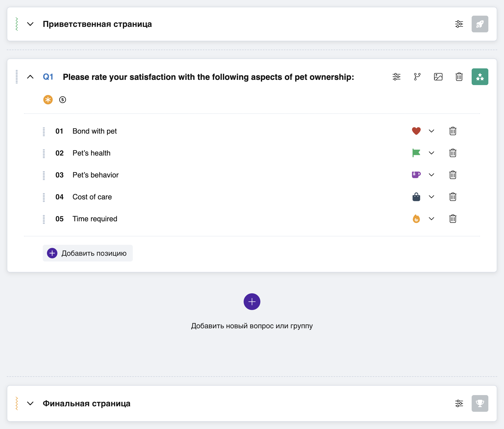Click the green star rating type icon
Viewport: 504px width, 429px height.
(x=480, y=77)
